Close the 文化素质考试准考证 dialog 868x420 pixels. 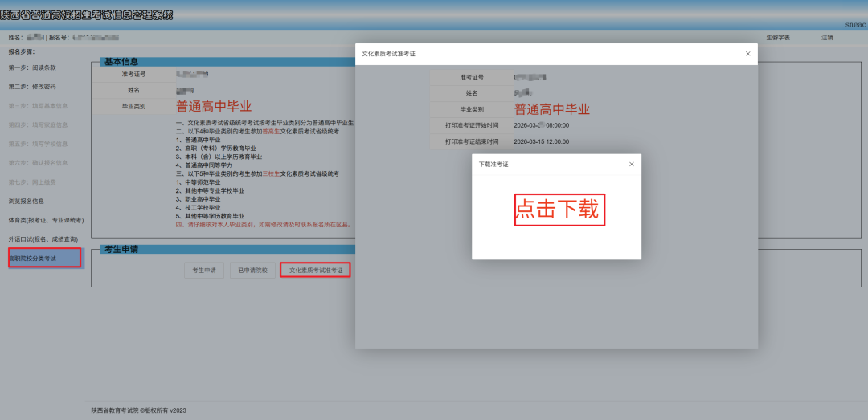coord(748,54)
